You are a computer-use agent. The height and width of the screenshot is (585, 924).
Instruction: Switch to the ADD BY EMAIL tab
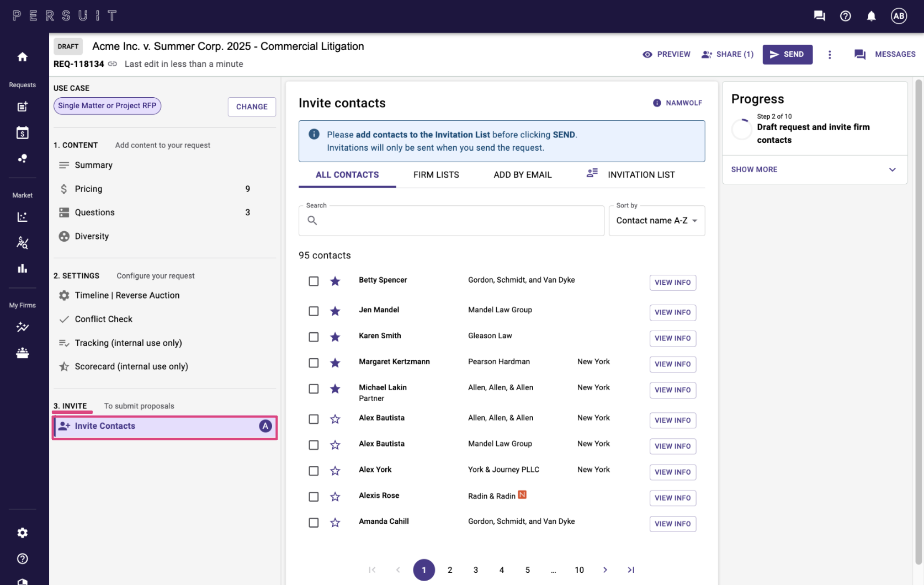523,175
